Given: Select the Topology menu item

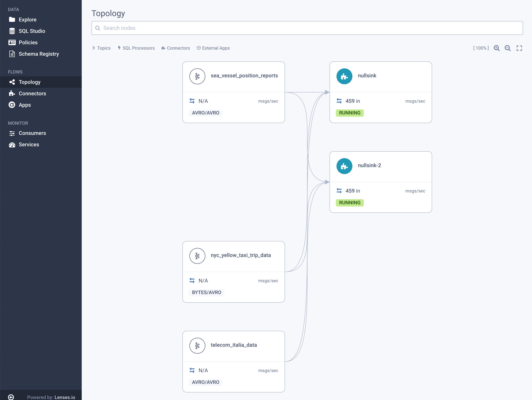Looking at the screenshot, I should point(29,82).
